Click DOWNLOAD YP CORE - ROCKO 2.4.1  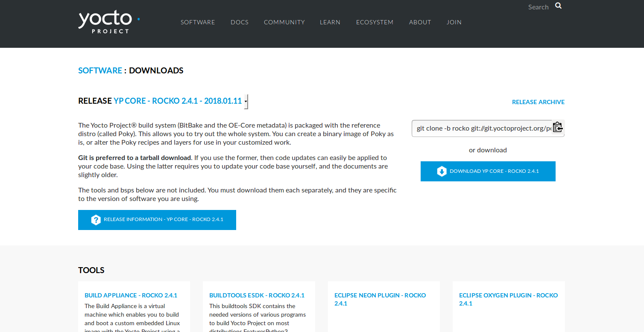click(x=488, y=171)
